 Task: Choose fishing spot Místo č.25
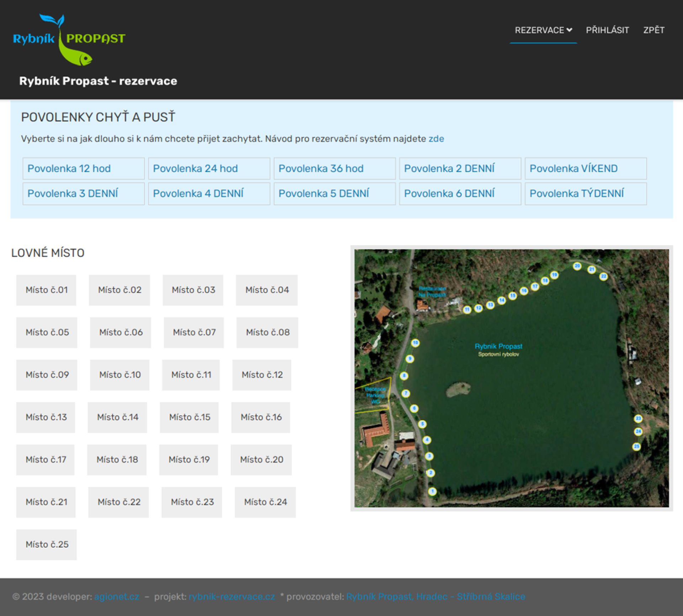pos(47,545)
